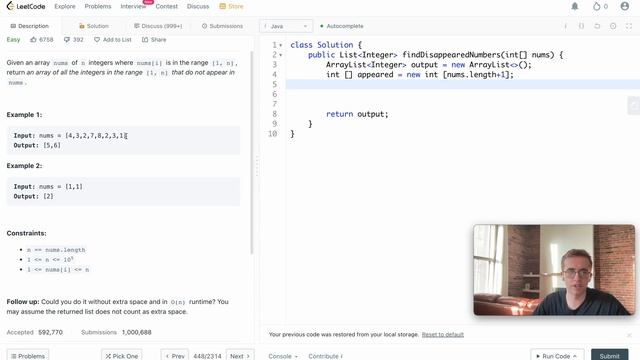Open editor info icon
The width and height of the screenshot is (640, 360).
565,26
